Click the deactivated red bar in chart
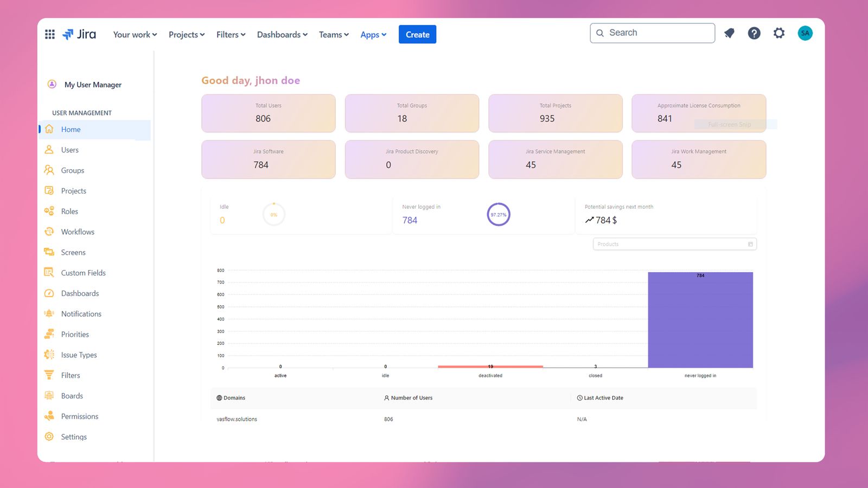Viewport: 868px width, 488px height. [x=490, y=367]
